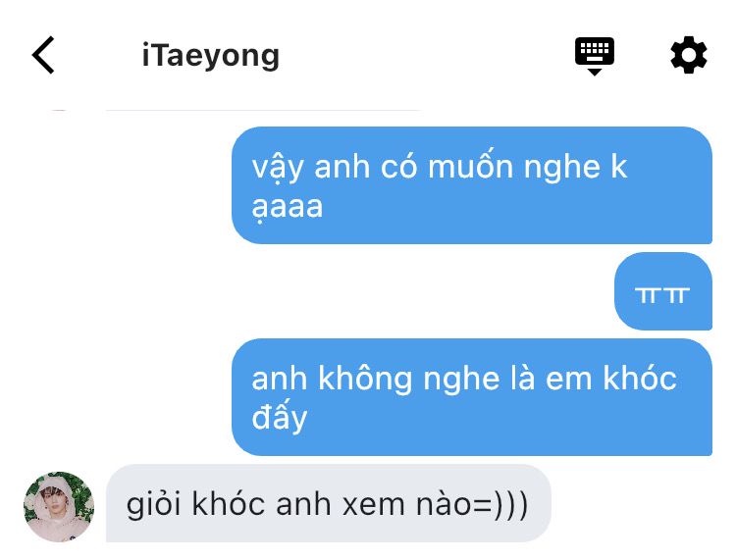Click the word "giỏi" in the gray reply
The image size is (736, 560).
153,505
